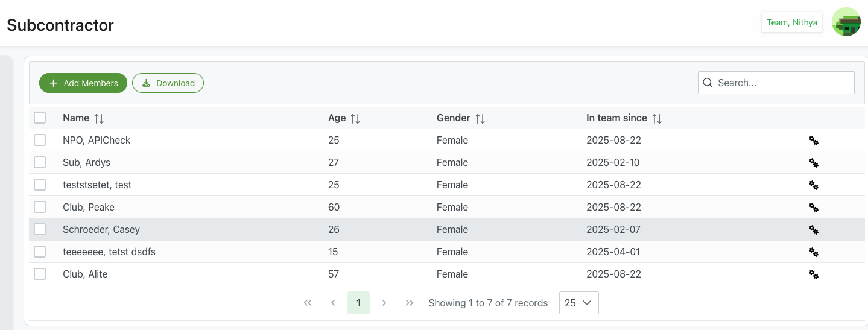868x330 pixels.
Task: Download the member list
Action: point(168,83)
